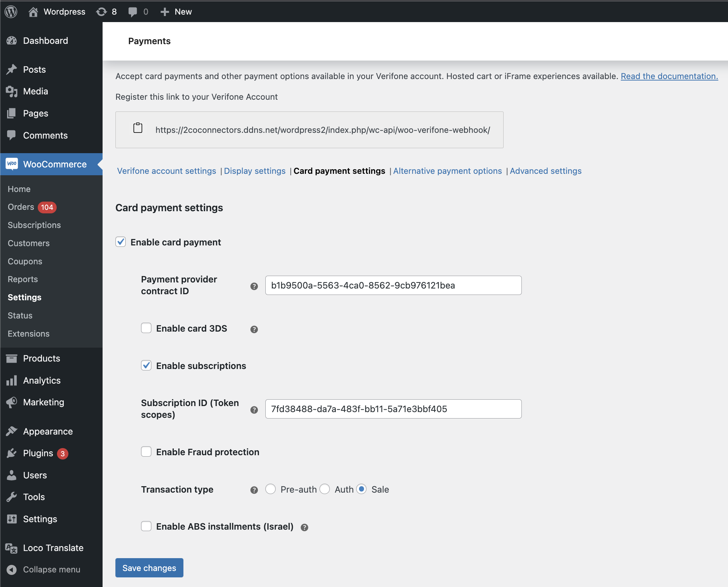Click the updates icon showing 8
728x587 pixels.
101,11
